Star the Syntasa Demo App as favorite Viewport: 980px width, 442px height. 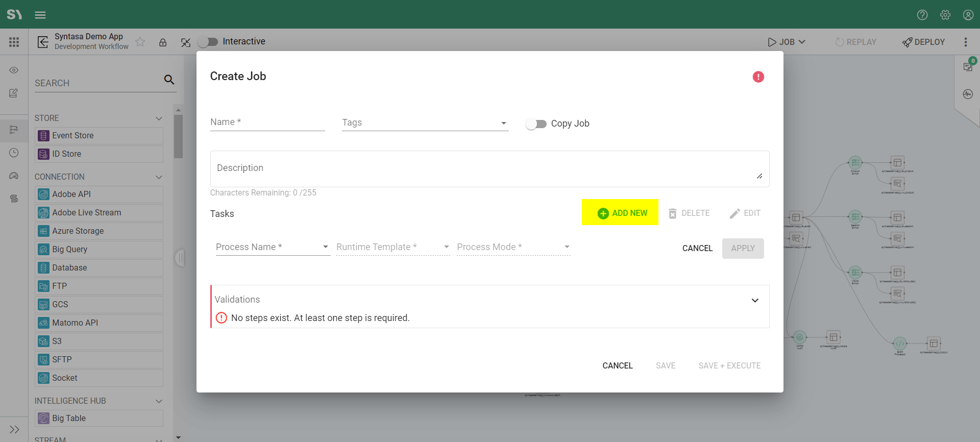pyautogui.click(x=140, y=42)
